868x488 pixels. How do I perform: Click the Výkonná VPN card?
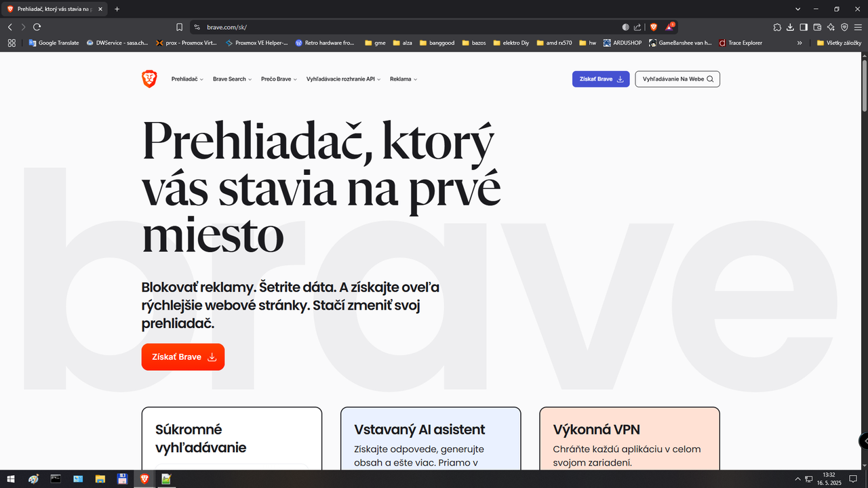point(629,439)
